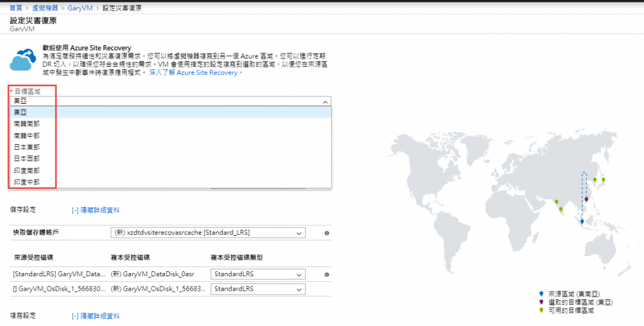Select 印度南部 in the region list
The height and width of the screenshot is (326, 644).
pyautogui.click(x=170, y=170)
